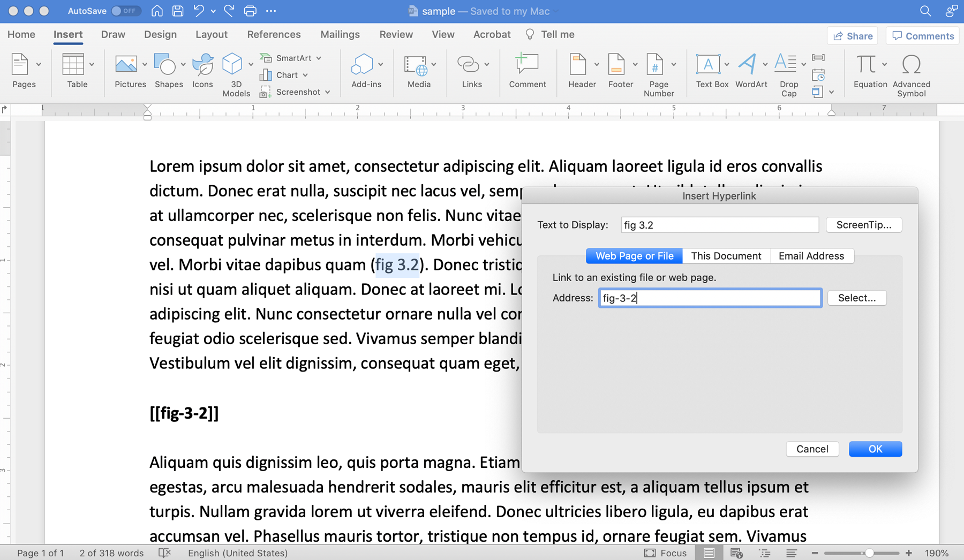Switch to Print Layout view in status bar
Screen dimensions: 964x560
[709, 553]
